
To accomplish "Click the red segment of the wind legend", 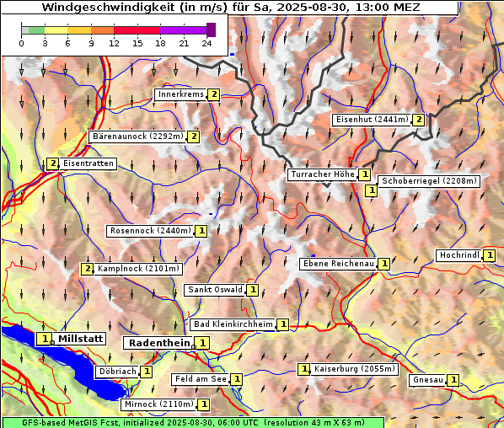I will coord(137,30).
